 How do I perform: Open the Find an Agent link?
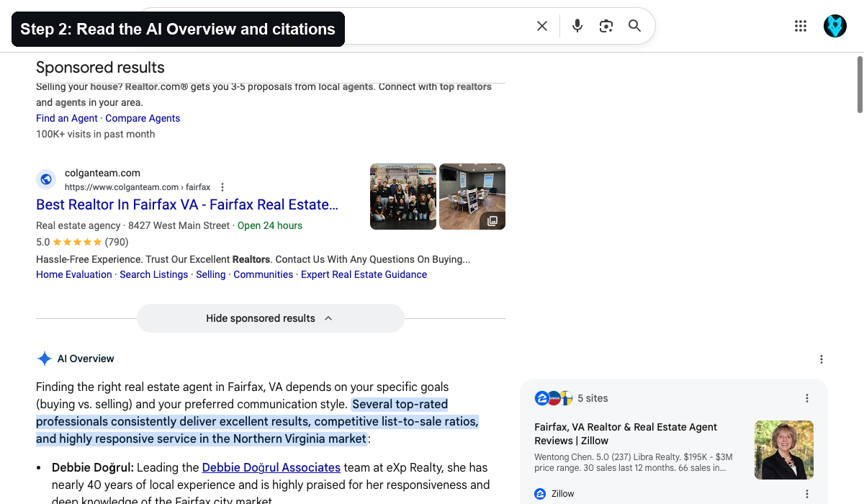click(x=67, y=118)
